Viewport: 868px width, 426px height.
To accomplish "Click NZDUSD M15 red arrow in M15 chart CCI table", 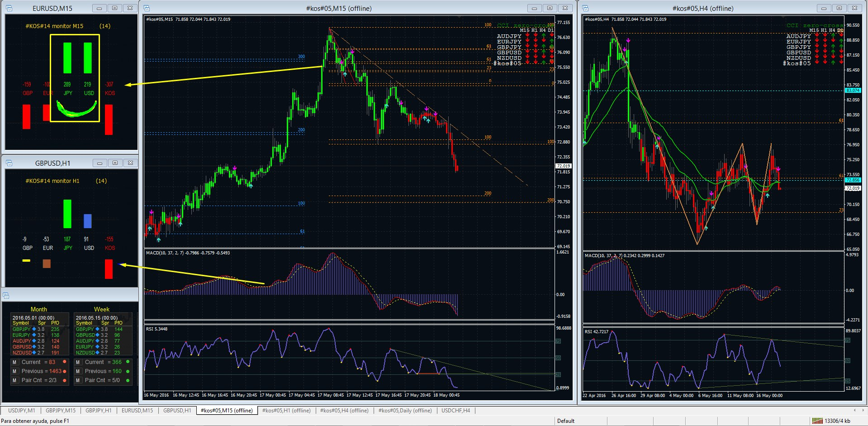I will (527, 57).
